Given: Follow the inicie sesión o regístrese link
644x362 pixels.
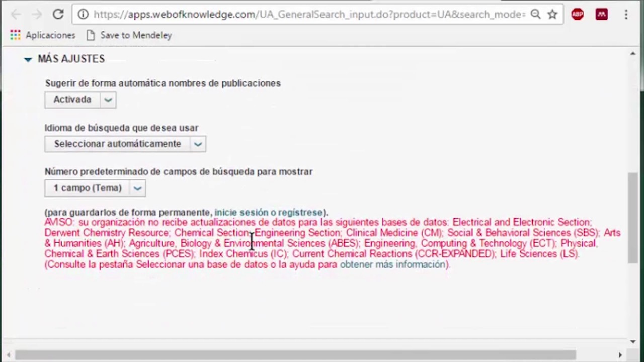Looking at the screenshot, I should [x=269, y=213].
